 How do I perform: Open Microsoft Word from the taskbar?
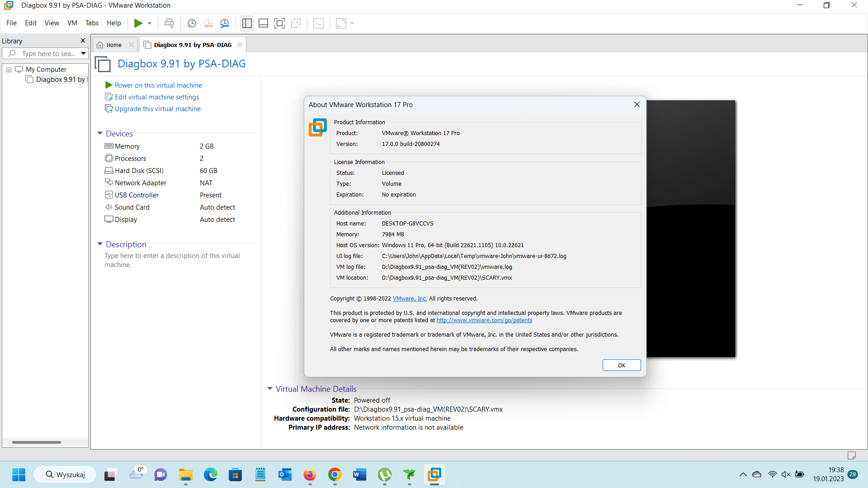[359, 475]
